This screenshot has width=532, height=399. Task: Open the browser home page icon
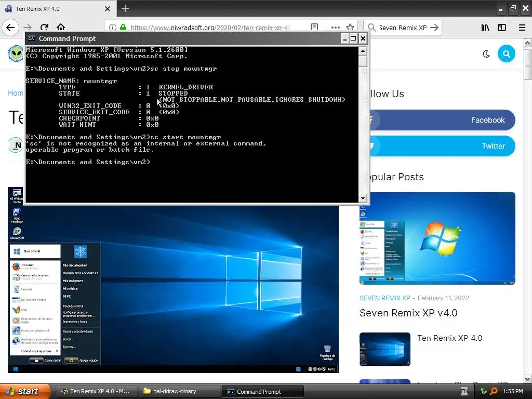[61, 28]
